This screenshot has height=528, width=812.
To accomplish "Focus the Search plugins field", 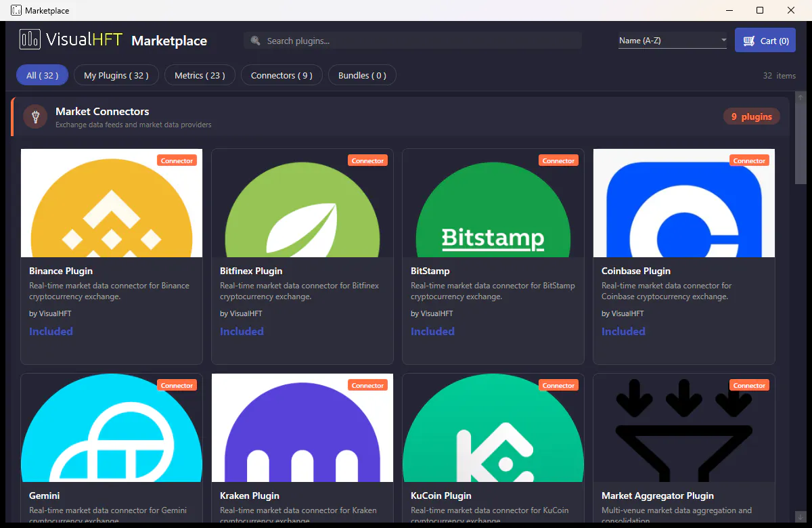I will pos(413,41).
